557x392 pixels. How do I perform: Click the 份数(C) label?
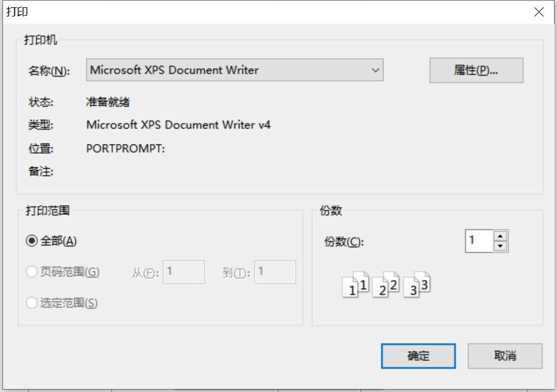coord(344,242)
